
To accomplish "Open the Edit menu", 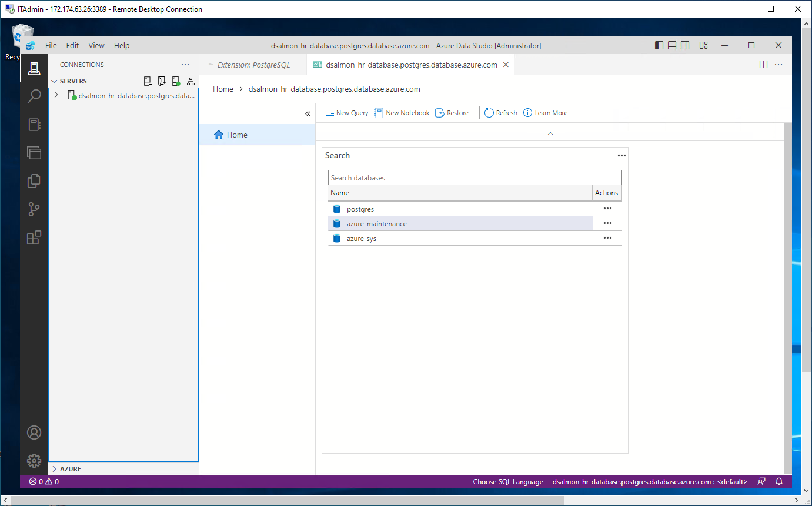I will click(x=72, y=45).
